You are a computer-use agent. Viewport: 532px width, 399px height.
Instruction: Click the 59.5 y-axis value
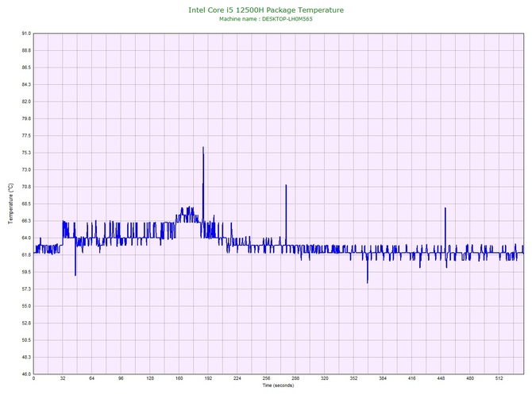pyautogui.click(x=26, y=272)
